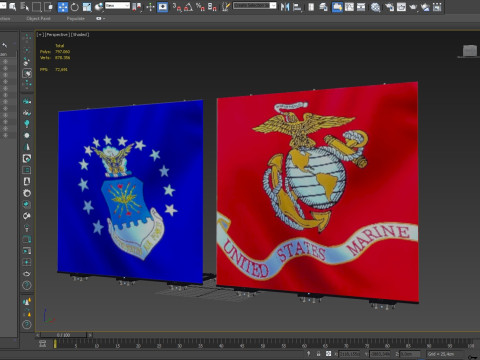Screen dimensions: 480x360
Task: Open the Align tool
Action: point(297,7)
